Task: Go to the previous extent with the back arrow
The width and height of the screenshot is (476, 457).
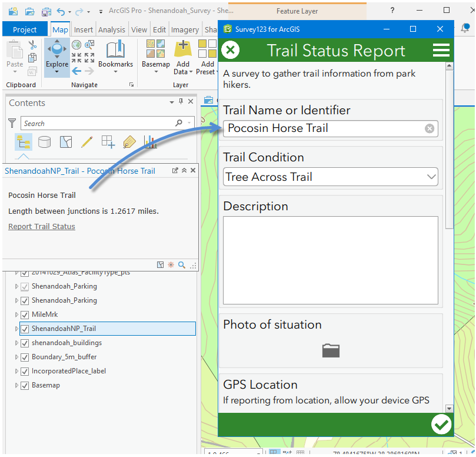Action: 76,71
